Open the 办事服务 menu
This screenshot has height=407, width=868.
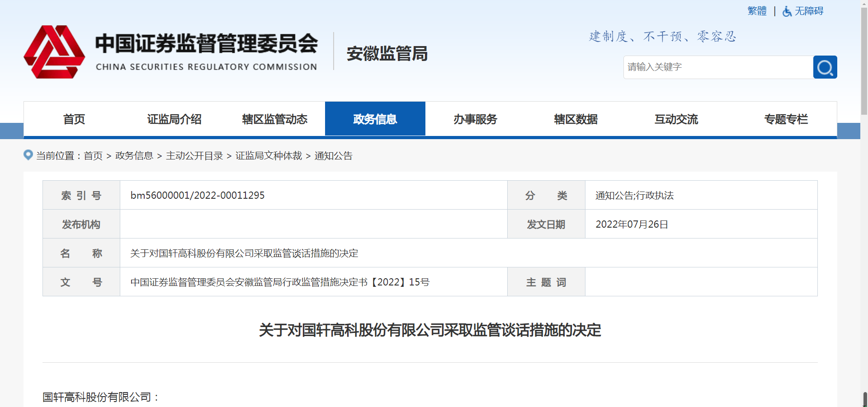tap(476, 119)
